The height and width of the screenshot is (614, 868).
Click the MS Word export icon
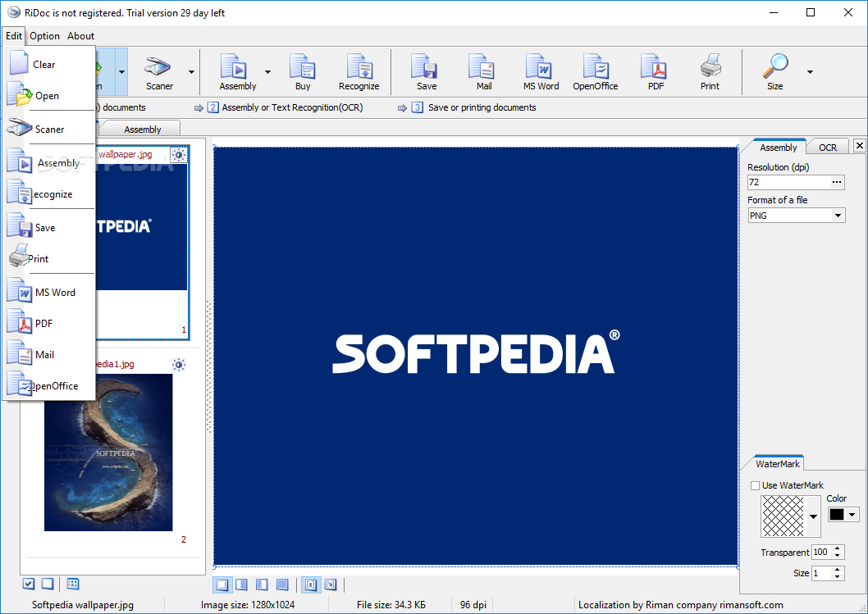[541, 72]
